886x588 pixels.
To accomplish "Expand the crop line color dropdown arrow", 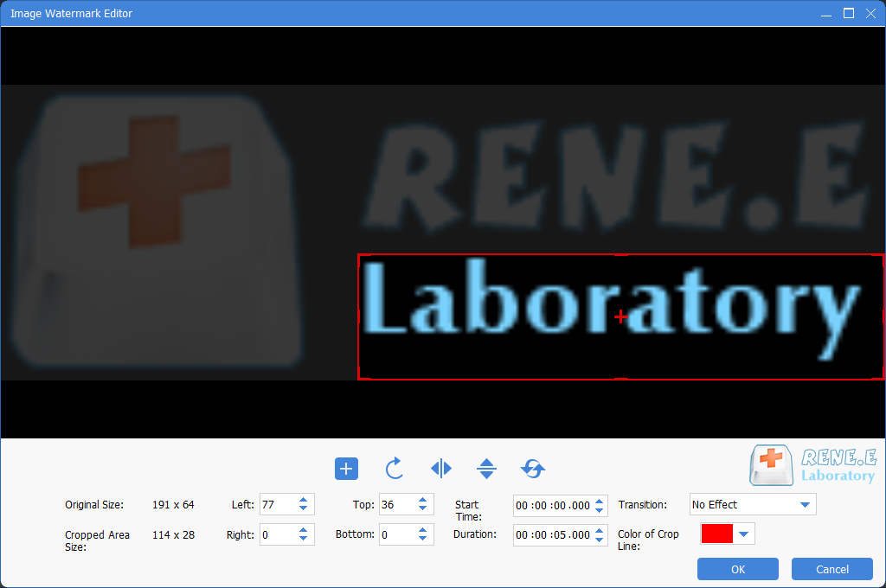I will [743, 534].
